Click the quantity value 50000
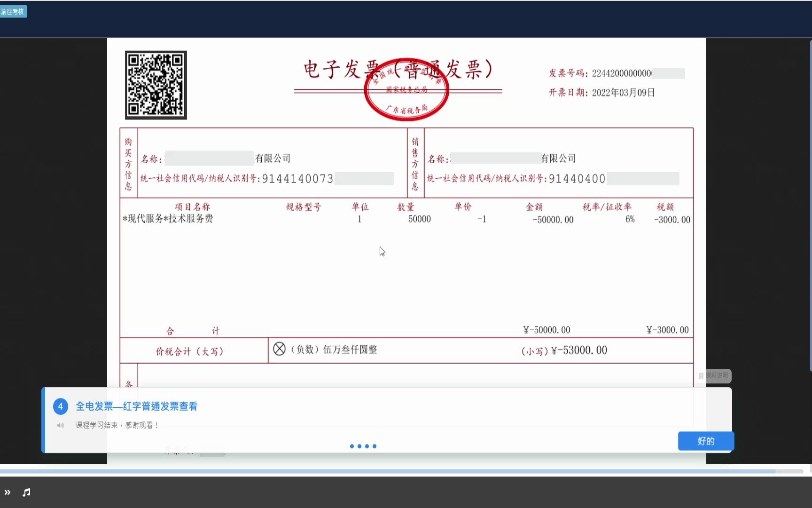The height and width of the screenshot is (508, 812). [420, 219]
